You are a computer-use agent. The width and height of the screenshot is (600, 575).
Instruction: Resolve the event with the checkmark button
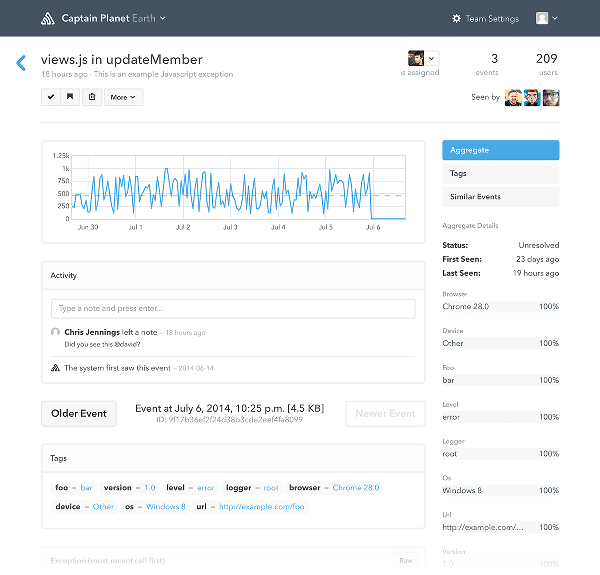click(51, 97)
